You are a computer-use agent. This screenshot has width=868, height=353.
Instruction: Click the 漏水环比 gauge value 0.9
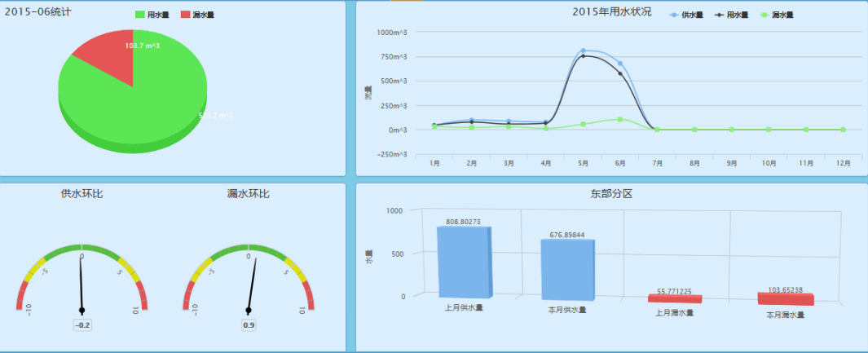coord(249,325)
